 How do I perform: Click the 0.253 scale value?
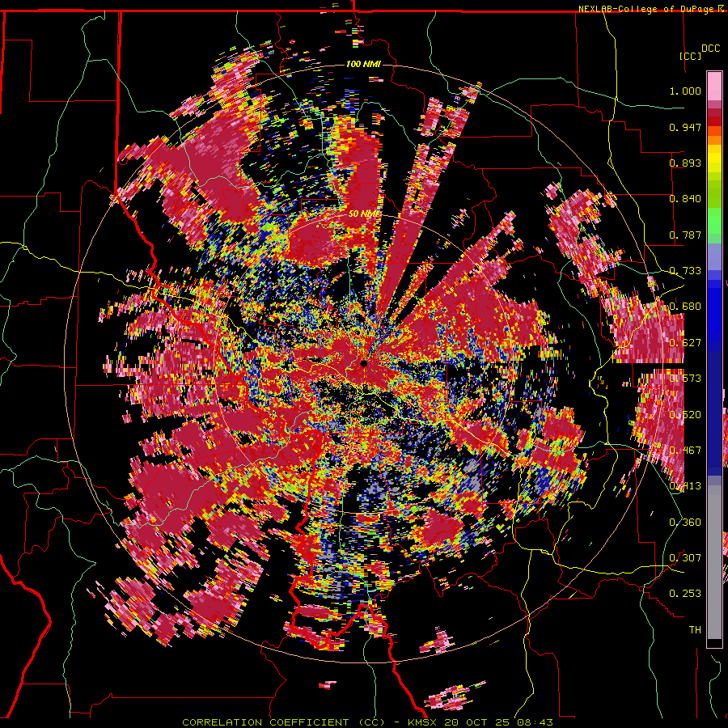tap(685, 594)
